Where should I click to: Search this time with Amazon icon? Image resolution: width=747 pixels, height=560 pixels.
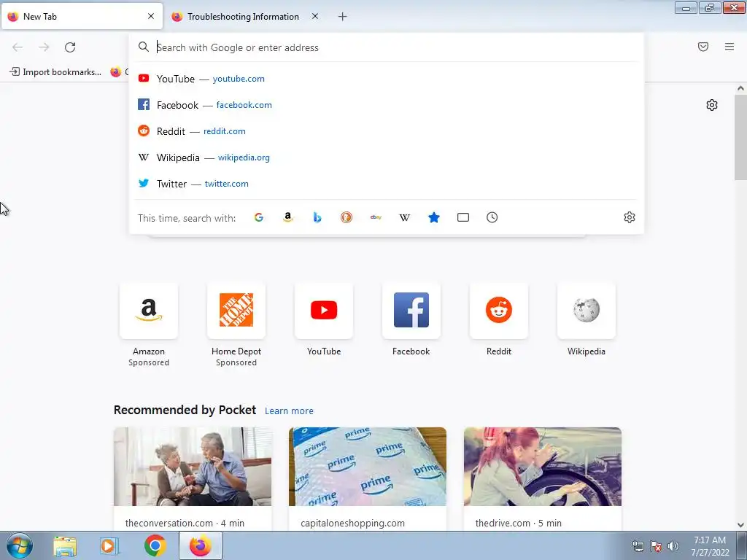coord(287,217)
